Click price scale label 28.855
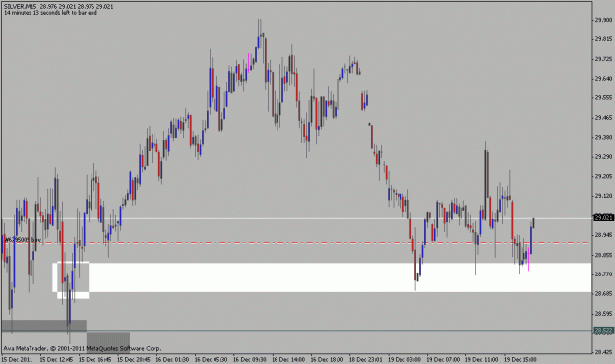 pyautogui.click(x=603, y=255)
